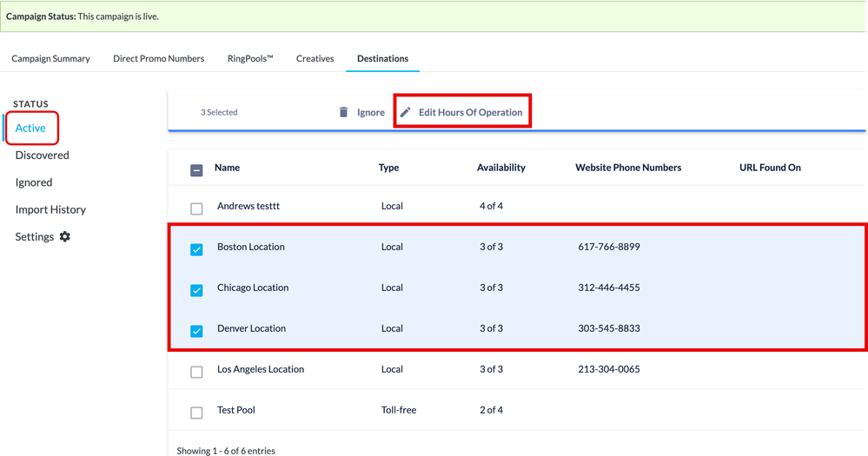Image resolution: width=868 pixels, height=456 pixels.
Task: Click the Ignore button
Action: 370,112
